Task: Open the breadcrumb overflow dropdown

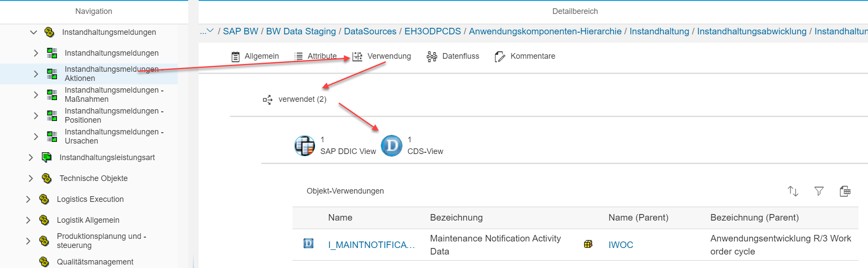Action: pos(207,31)
